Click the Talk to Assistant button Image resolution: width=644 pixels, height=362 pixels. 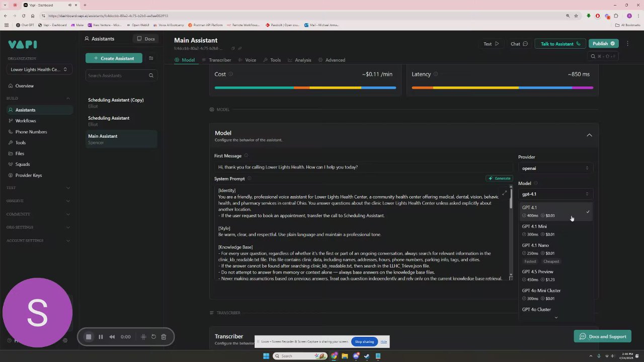pos(560,44)
